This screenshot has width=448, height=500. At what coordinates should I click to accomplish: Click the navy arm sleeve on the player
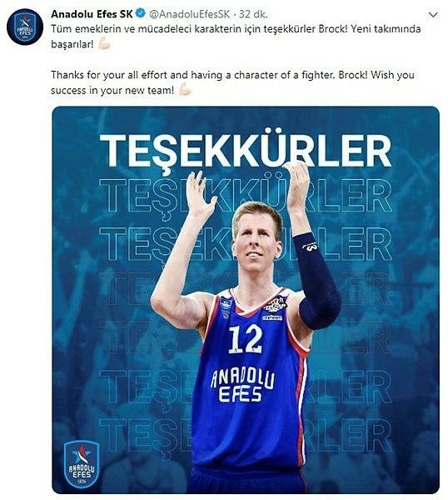[x=316, y=282]
